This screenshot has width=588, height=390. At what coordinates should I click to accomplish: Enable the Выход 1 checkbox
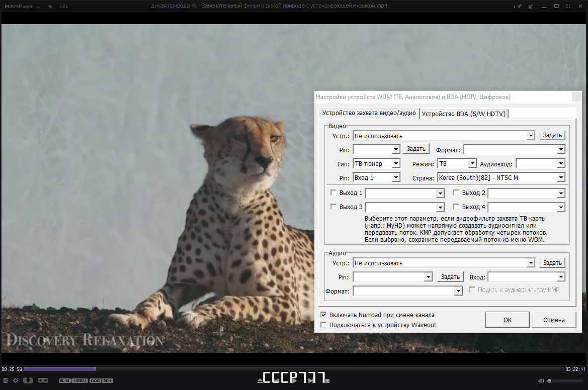click(x=333, y=192)
